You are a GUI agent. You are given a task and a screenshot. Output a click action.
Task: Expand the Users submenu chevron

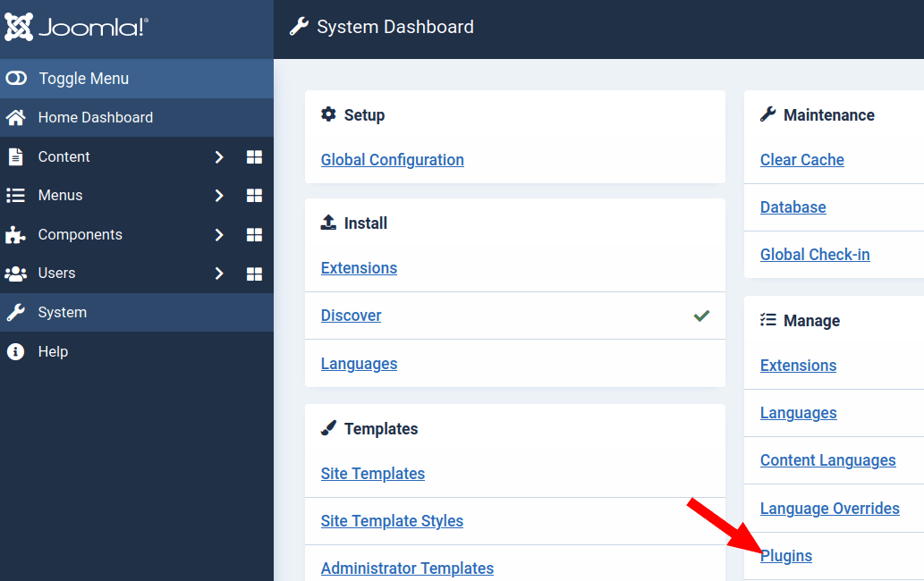tap(219, 274)
